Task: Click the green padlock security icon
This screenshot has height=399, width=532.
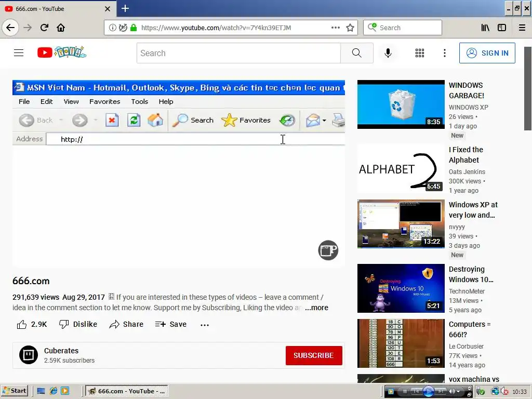Action: (134, 28)
